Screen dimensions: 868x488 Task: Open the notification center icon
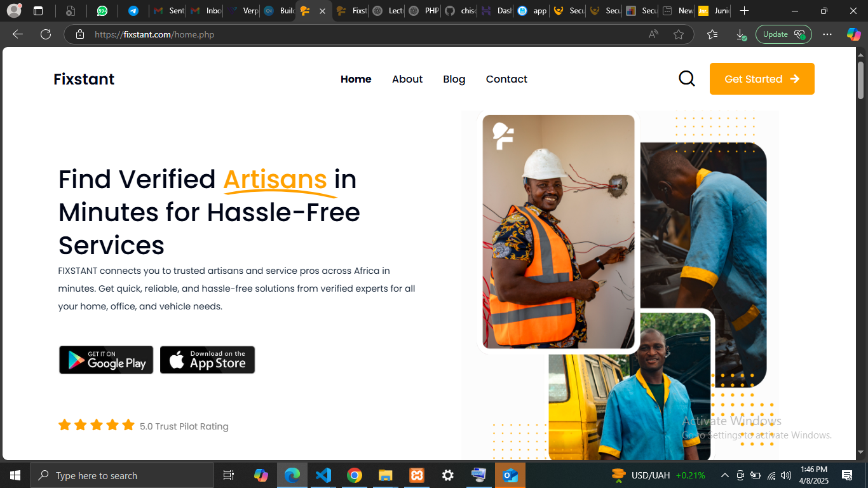click(x=846, y=475)
